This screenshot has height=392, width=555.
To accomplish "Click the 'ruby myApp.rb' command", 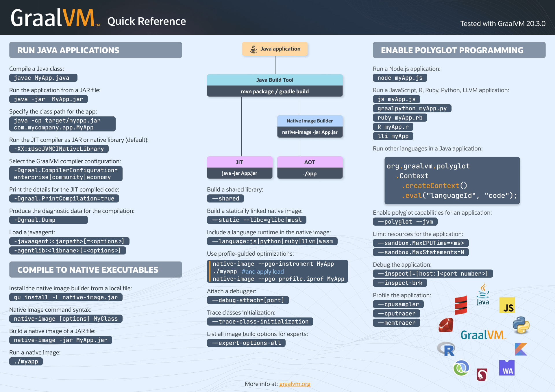I will point(400,118).
